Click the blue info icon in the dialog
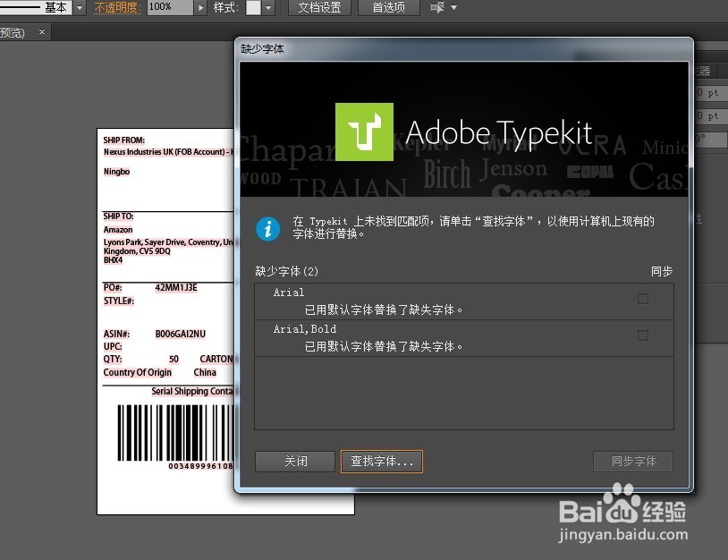 click(x=268, y=228)
